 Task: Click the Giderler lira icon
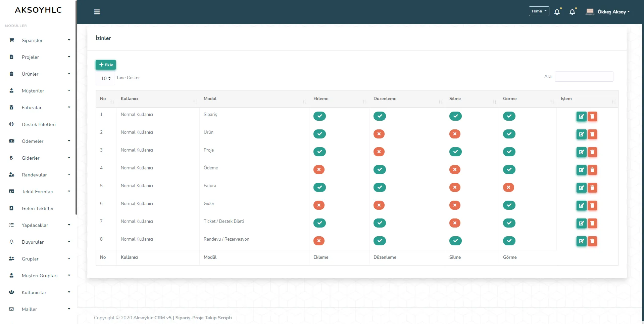click(x=11, y=158)
